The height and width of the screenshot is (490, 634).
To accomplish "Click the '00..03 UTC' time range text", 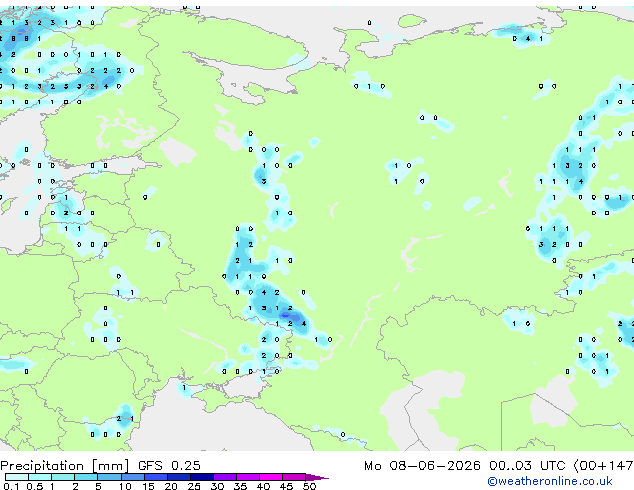I will tap(527, 466).
